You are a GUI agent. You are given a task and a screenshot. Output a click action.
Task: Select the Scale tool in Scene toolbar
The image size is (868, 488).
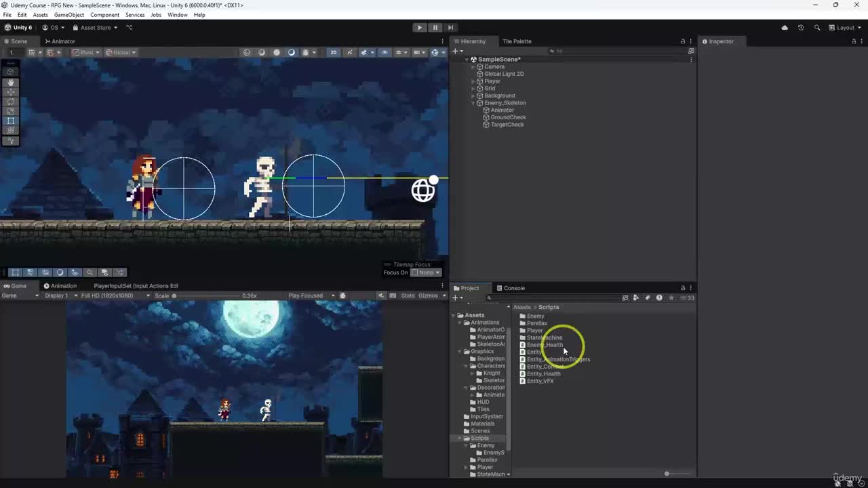(11, 110)
